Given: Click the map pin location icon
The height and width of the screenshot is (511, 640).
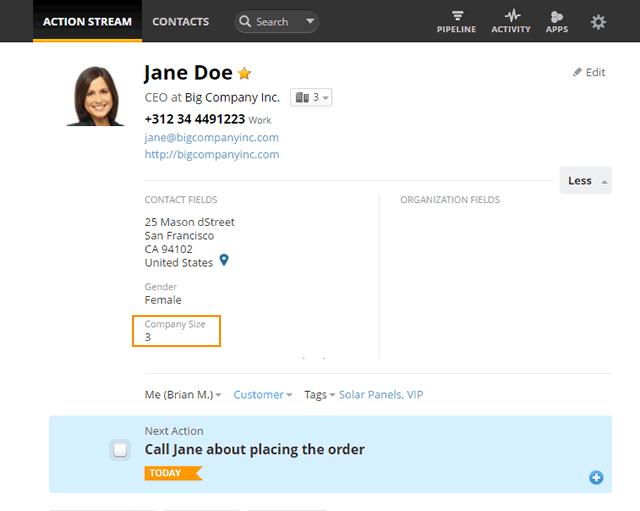Looking at the screenshot, I should (x=224, y=260).
